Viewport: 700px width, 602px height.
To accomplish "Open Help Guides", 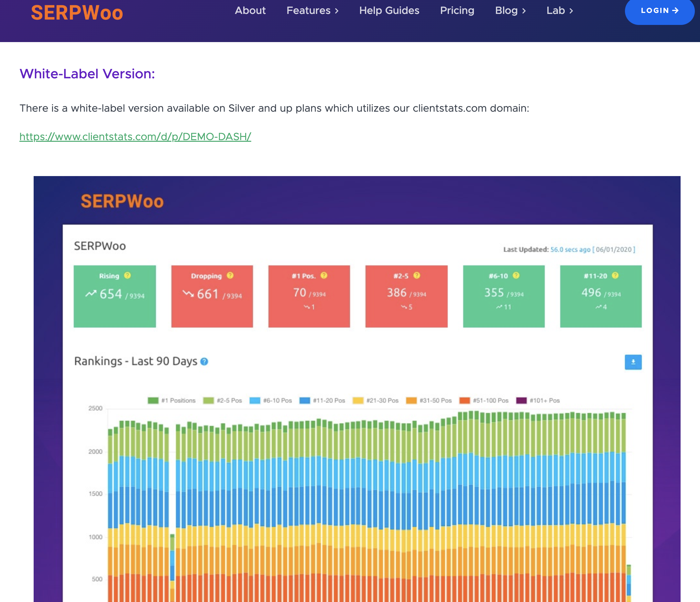I will click(389, 10).
